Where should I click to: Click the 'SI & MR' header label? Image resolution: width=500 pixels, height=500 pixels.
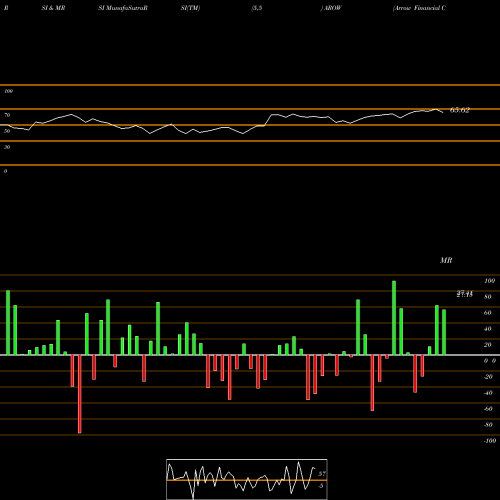pos(53,8)
